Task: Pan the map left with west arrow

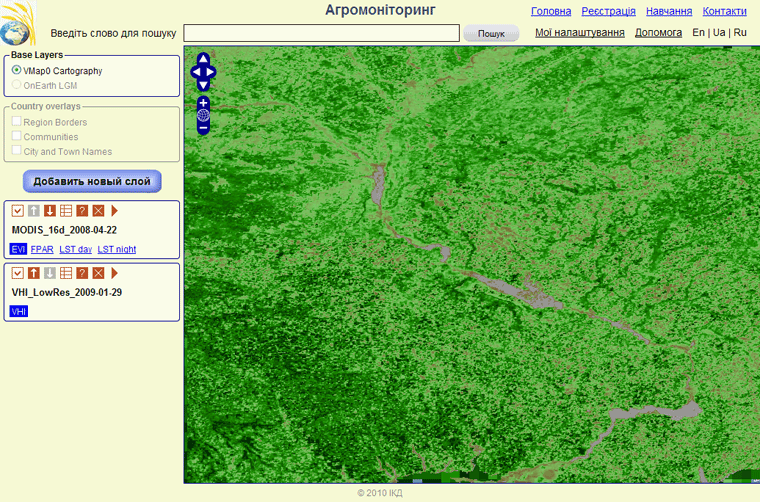Action: tap(196, 72)
